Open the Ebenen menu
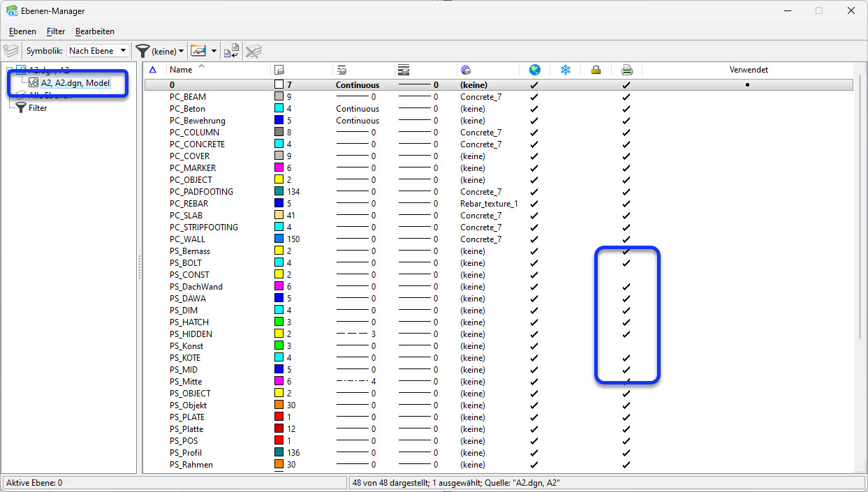Screen dimensions: 868x492 coord(22,31)
